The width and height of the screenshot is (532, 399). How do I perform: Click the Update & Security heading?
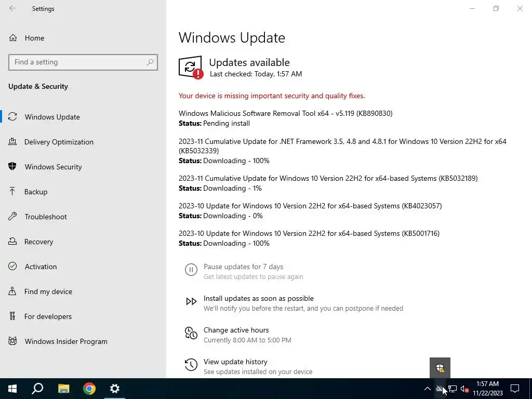pyautogui.click(x=38, y=86)
